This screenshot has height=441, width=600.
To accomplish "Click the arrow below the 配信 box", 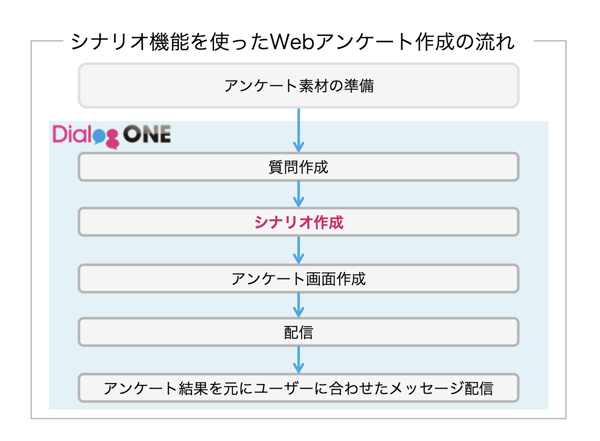I will coord(299,359).
